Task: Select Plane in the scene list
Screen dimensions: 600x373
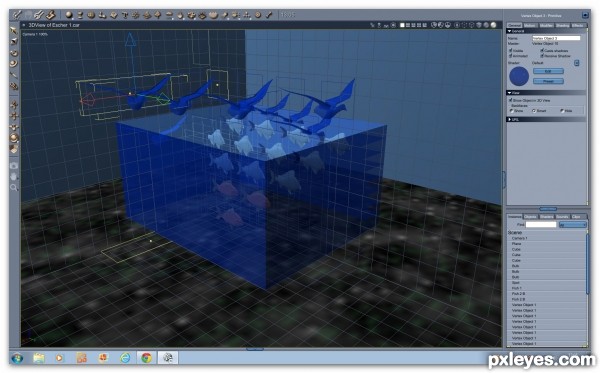Action: click(516, 244)
